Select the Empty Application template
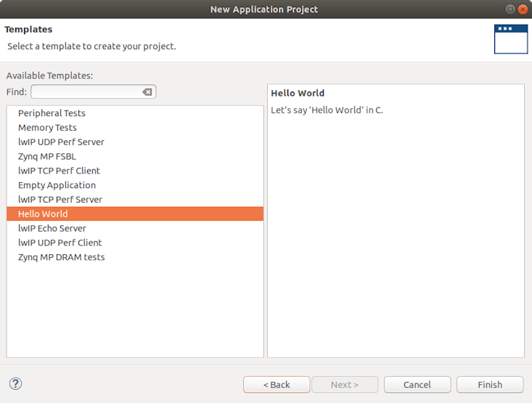This screenshot has height=403, width=532. point(57,185)
